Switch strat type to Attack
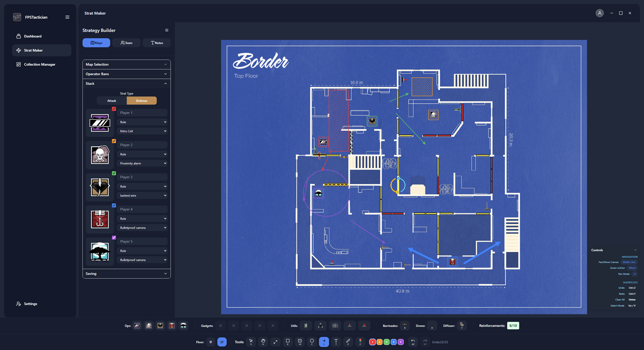This screenshot has height=350, width=644. tap(111, 101)
